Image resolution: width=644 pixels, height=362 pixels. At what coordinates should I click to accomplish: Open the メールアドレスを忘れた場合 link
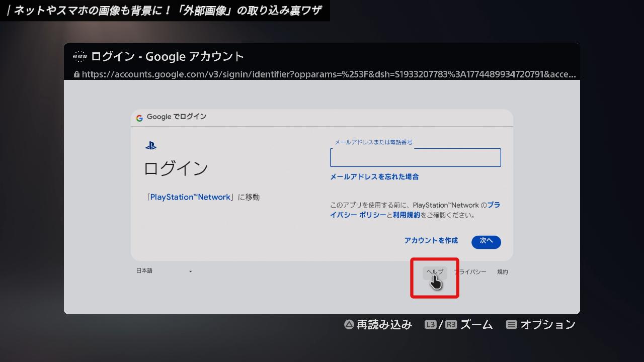[x=374, y=176]
